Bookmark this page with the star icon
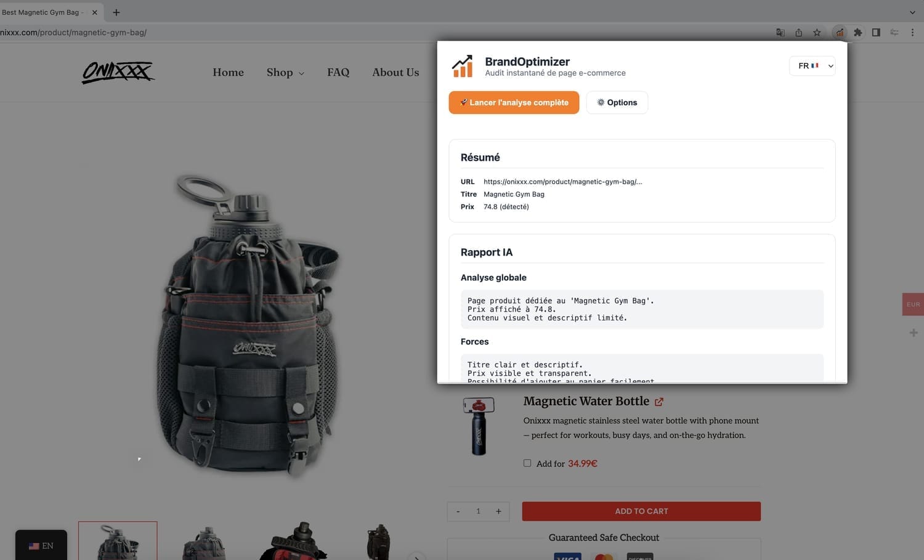 (x=817, y=33)
